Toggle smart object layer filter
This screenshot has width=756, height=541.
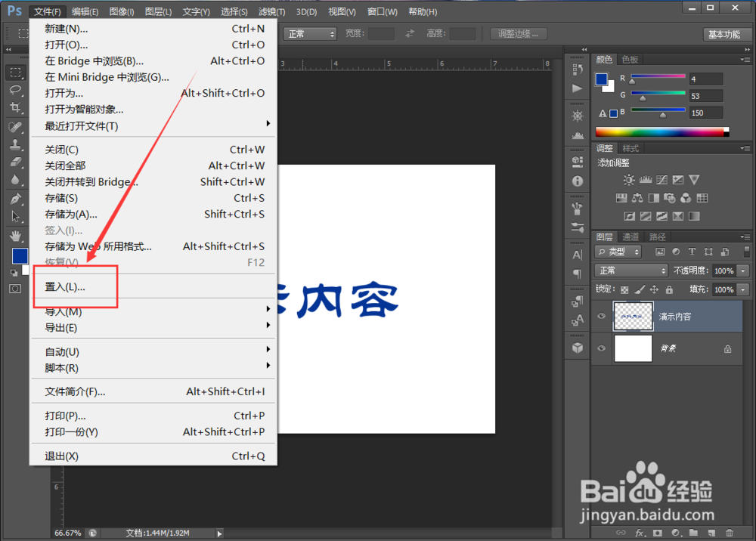(x=725, y=252)
